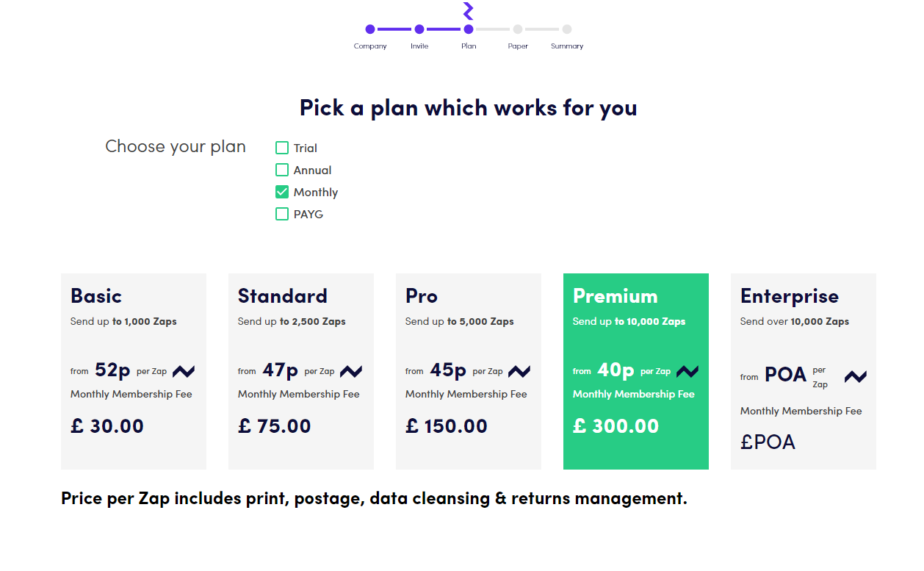
Task: Click the zigzag icon in Premium plan
Action: tap(687, 371)
